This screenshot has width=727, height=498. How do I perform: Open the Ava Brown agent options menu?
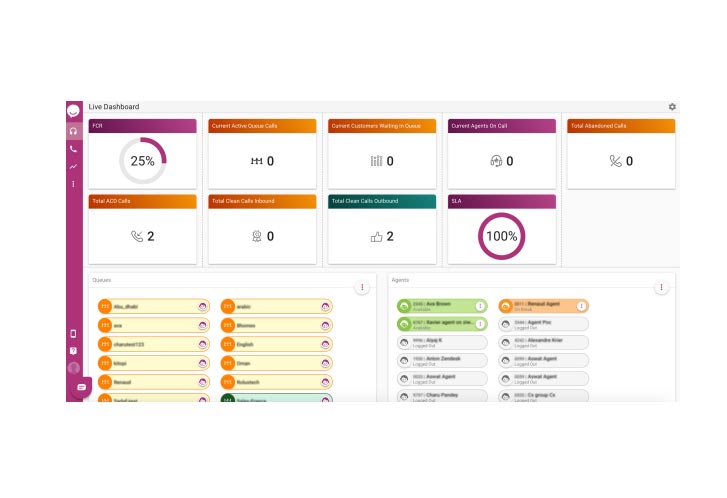tap(480, 306)
